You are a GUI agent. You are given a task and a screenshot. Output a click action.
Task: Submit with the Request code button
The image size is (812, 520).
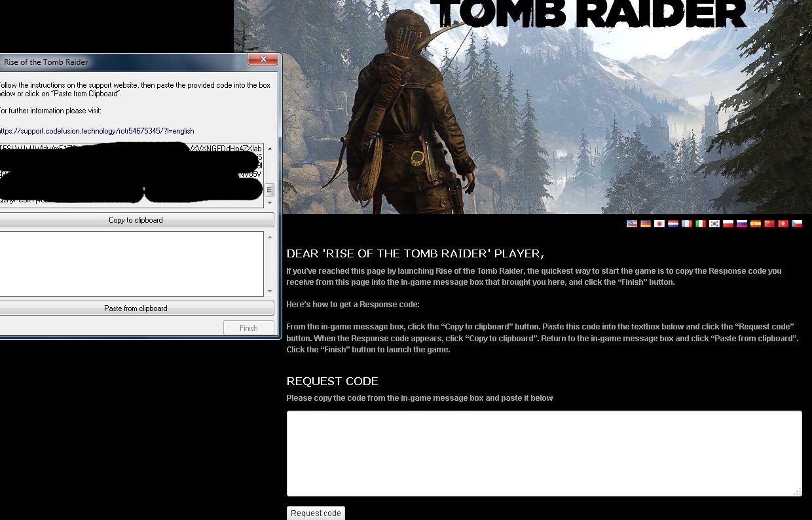point(316,513)
